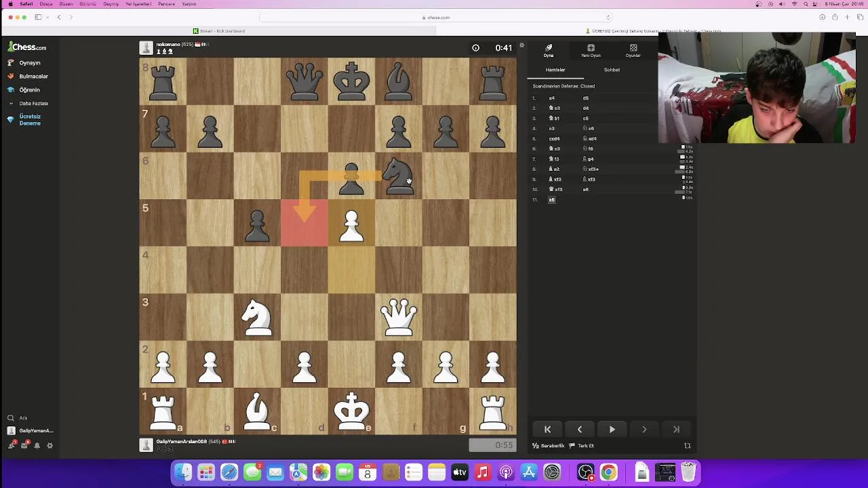The width and height of the screenshot is (868, 488).
Task: Open Podcasts from the Dock
Action: pyautogui.click(x=506, y=472)
